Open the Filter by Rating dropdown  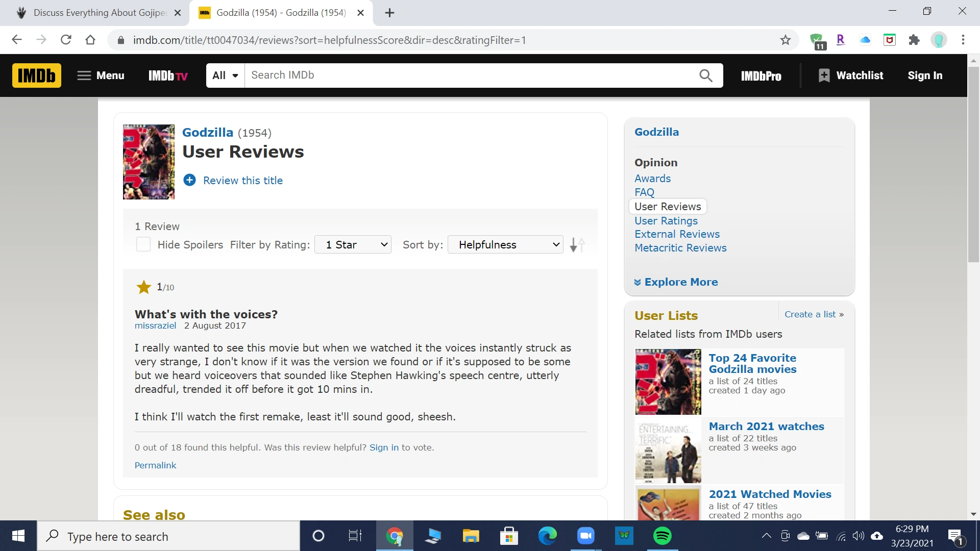click(x=353, y=245)
